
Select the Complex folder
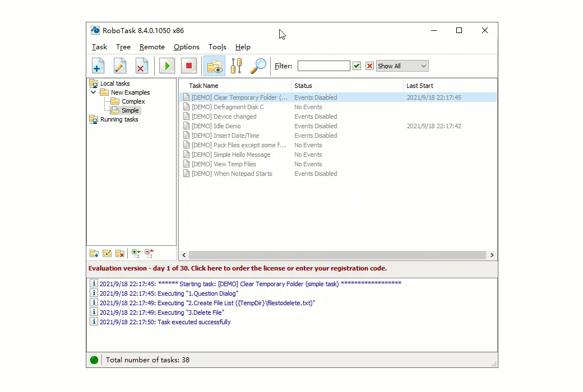click(x=133, y=101)
